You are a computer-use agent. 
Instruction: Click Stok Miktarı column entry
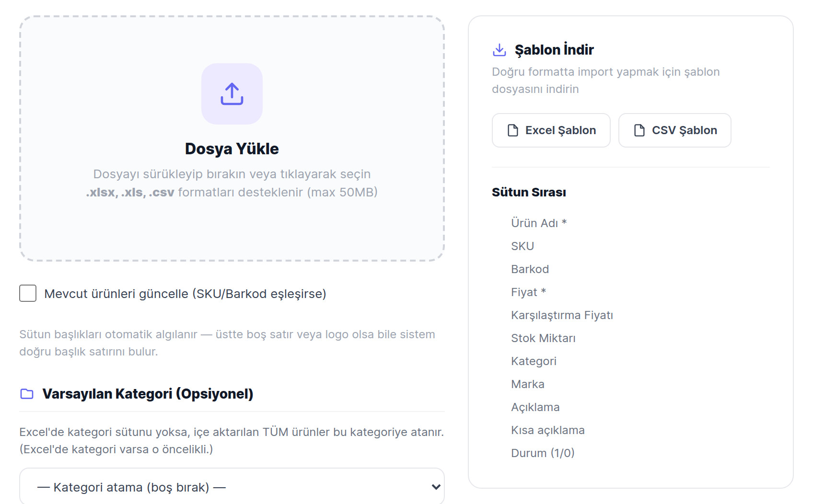pyautogui.click(x=543, y=338)
